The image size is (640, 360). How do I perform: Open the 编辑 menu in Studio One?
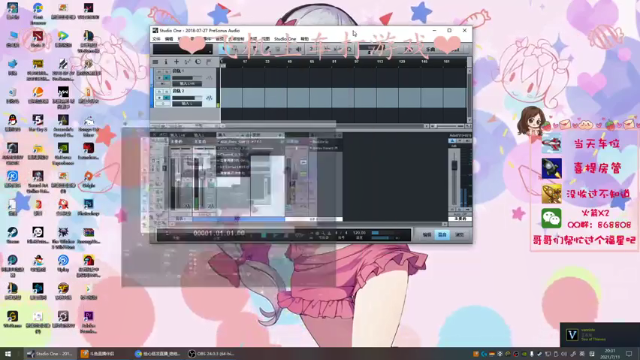[169, 39]
